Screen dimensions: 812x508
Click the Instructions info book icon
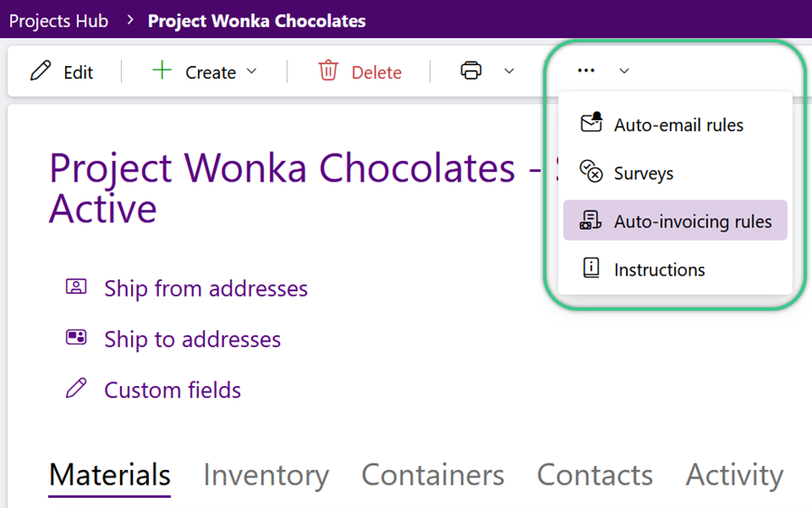(x=591, y=268)
